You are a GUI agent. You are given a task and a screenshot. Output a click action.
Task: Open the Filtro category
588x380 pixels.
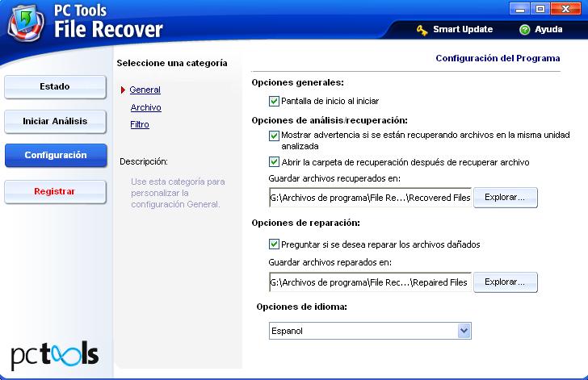pos(140,124)
